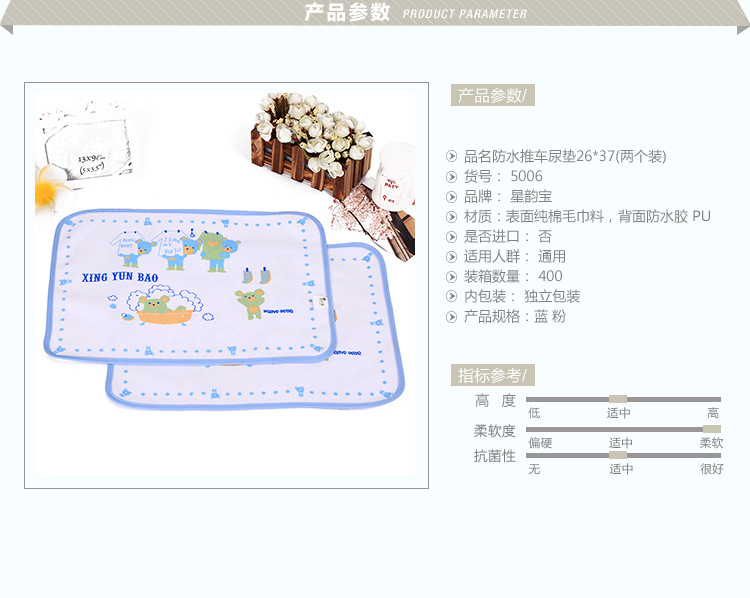Click 柔软 at end of 柔软度 slider
This screenshot has width=750, height=598.
pyautogui.click(x=711, y=443)
